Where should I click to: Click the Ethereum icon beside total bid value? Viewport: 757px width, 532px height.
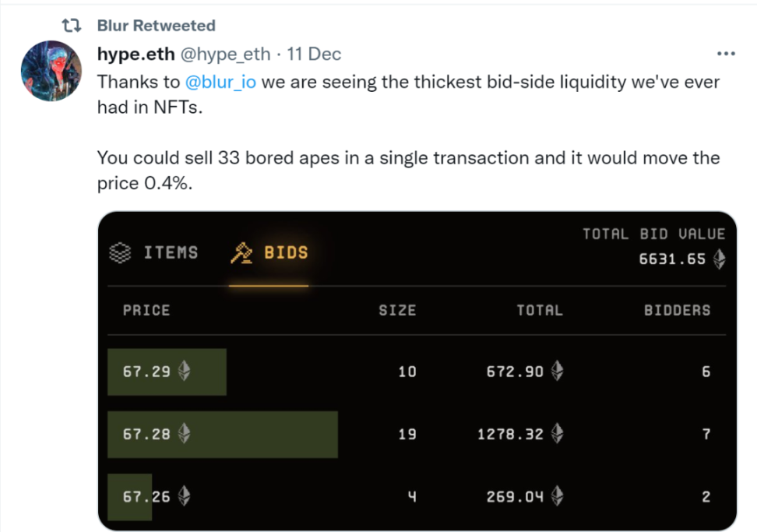tap(719, 259)
